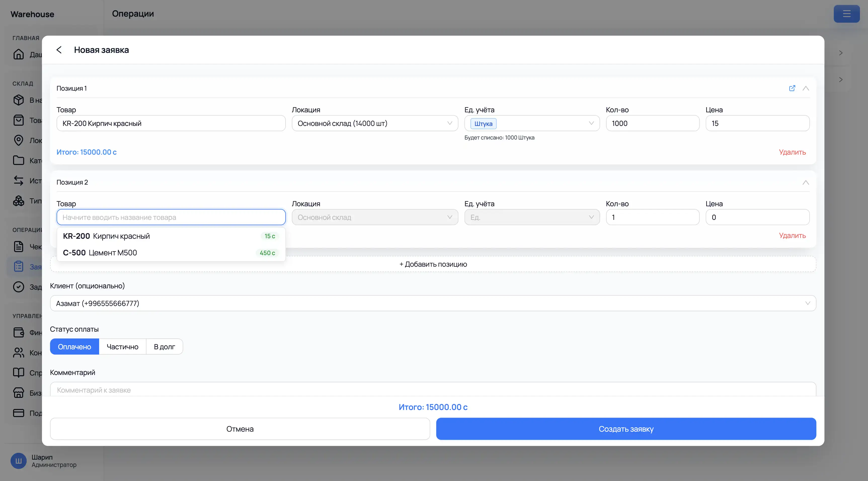The image size is (868, 481).
Task: Click the Цена field showing 0
Action: [x=758, y=217]
